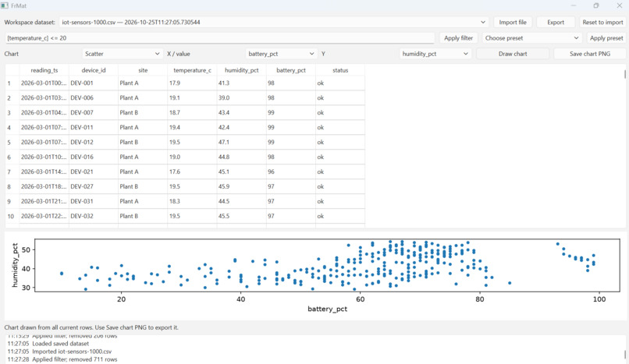Click Plant A cell in DEV-031 row
This screenshot has height=364, width=629.
[143, 201]
